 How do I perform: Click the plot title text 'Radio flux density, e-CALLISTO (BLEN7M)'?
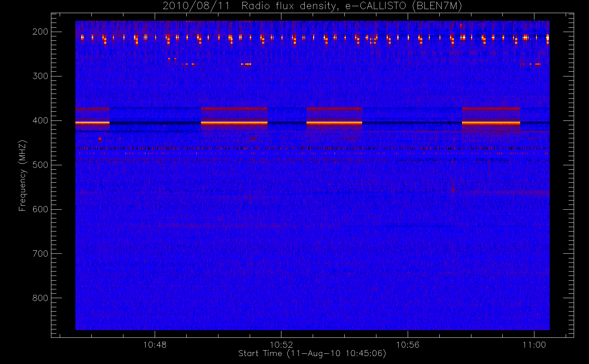point(352,6)
